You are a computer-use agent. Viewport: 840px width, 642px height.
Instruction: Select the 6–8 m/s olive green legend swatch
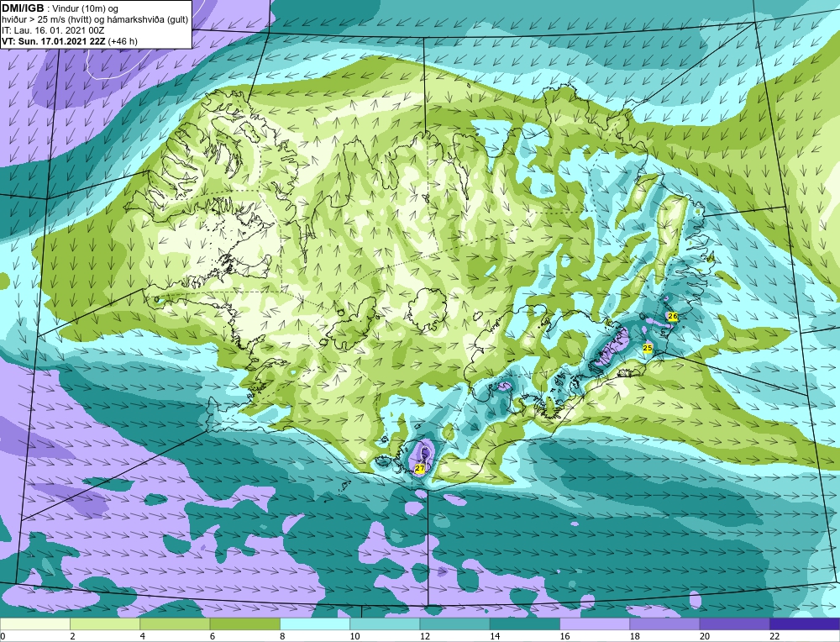pos(244,624)
